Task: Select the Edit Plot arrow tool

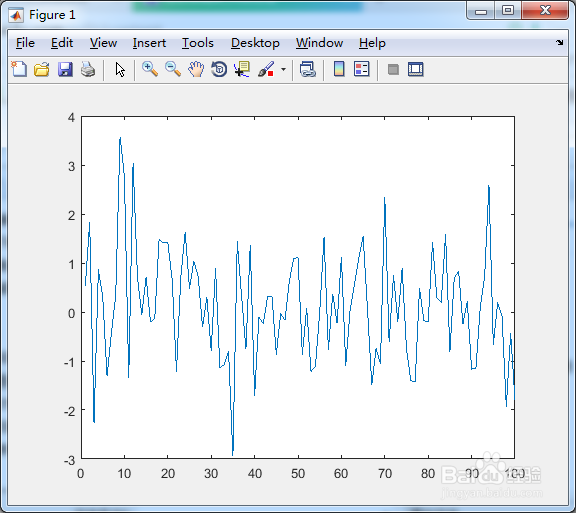Action: 120,69
